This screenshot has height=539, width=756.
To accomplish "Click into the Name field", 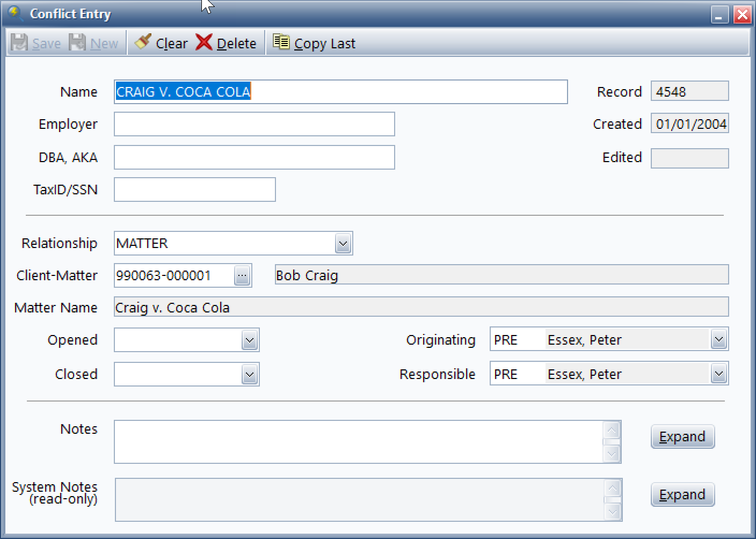I will click(x=340, y=92).
